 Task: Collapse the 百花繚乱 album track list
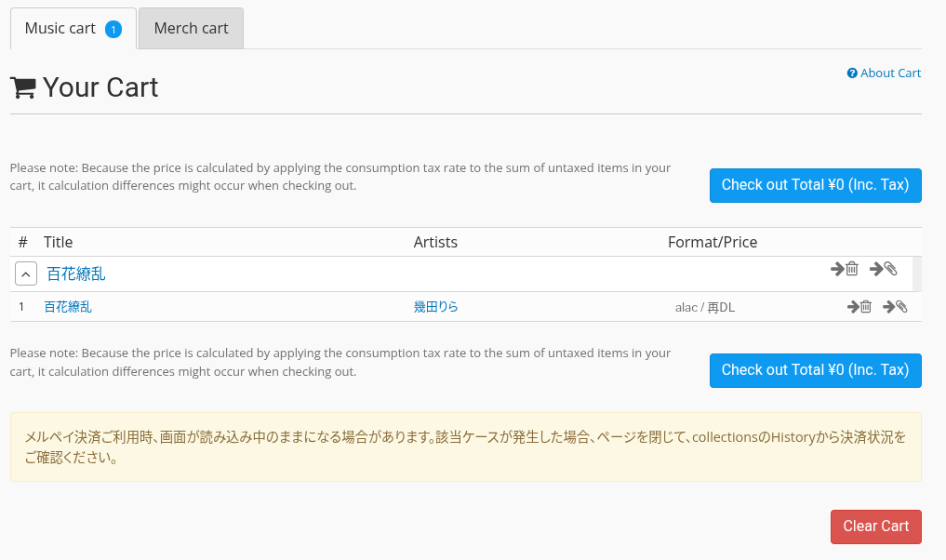pos(27,273)
